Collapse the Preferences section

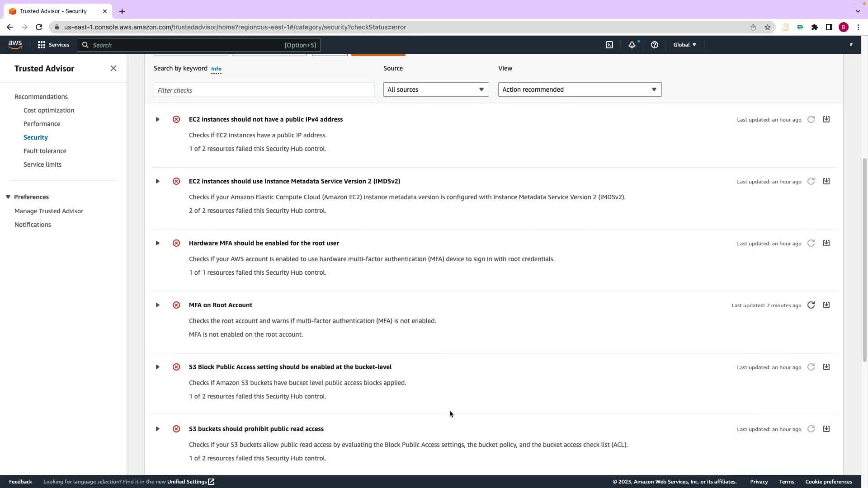tap(8, 197)
